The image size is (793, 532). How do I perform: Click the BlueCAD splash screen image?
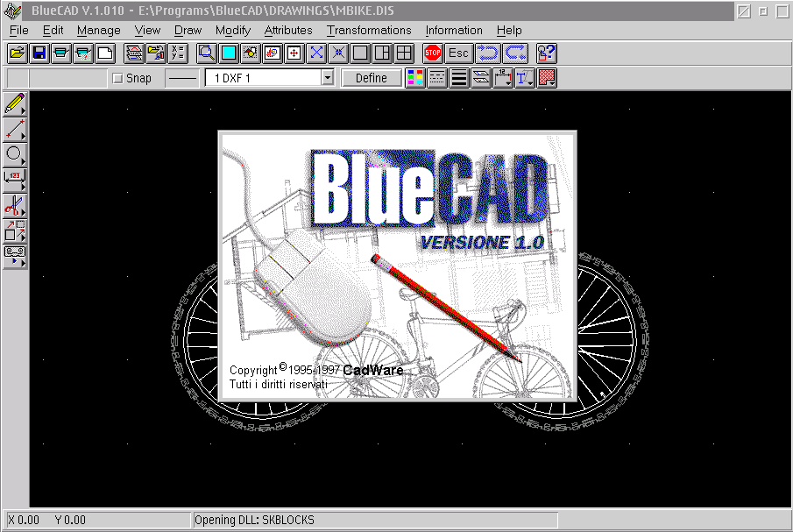click(x=398, y=266)
